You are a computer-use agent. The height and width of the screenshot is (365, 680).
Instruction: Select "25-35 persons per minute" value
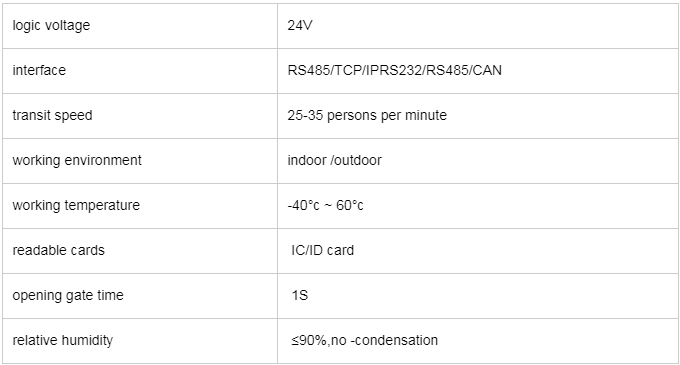pos(367,115)
